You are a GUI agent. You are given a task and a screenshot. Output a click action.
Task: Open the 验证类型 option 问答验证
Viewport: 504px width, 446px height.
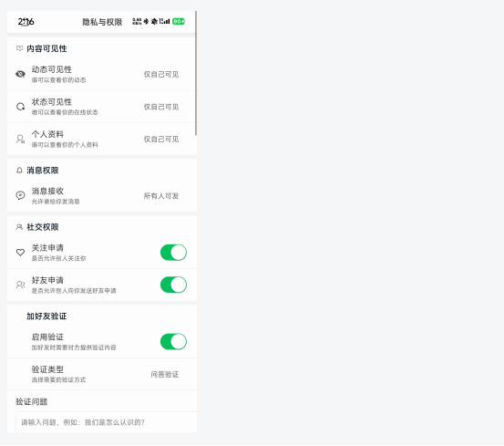[x=165, y=374]
